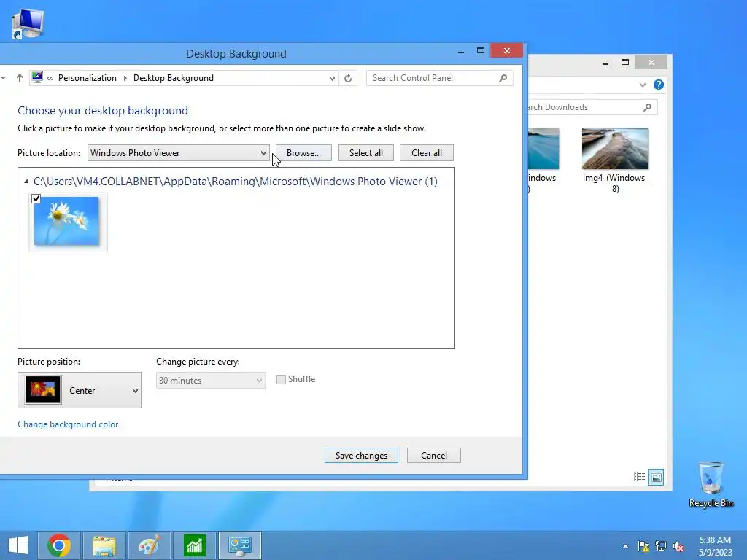Expand the address bar history dropdown
The image size is (747, 560).
pyautogui.click(x=332, y=79)
